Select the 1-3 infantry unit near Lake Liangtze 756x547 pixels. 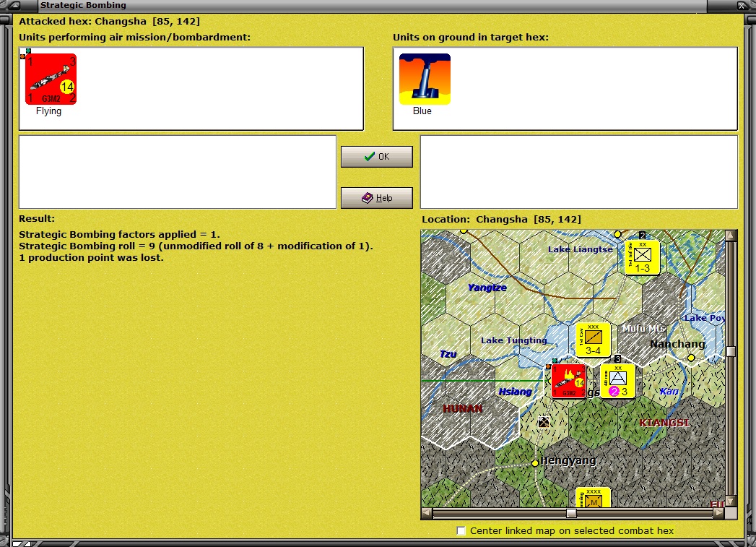pos(642,257)
